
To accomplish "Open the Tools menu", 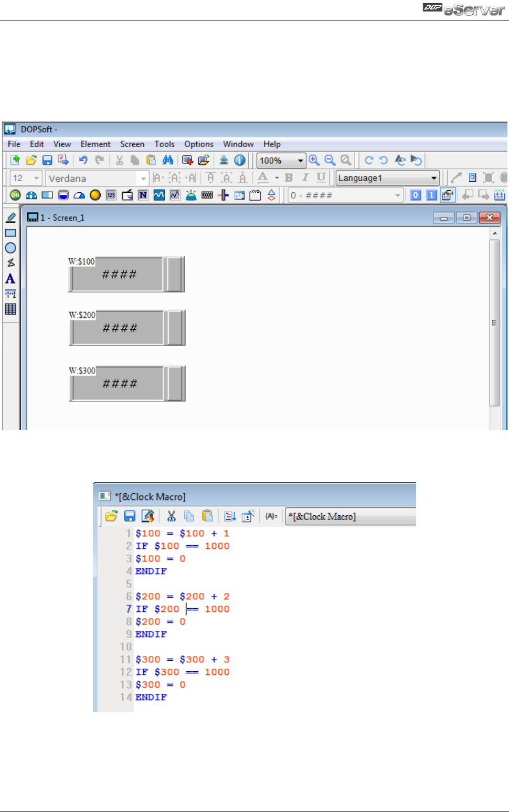I will pyautogui.click(x=164, y=144).
